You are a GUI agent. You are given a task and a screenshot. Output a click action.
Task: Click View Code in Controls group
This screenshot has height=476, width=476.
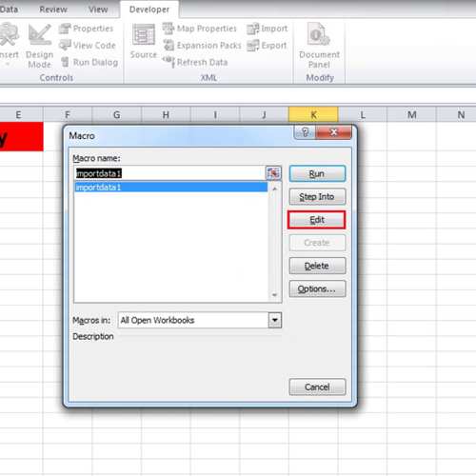(88, 46)
